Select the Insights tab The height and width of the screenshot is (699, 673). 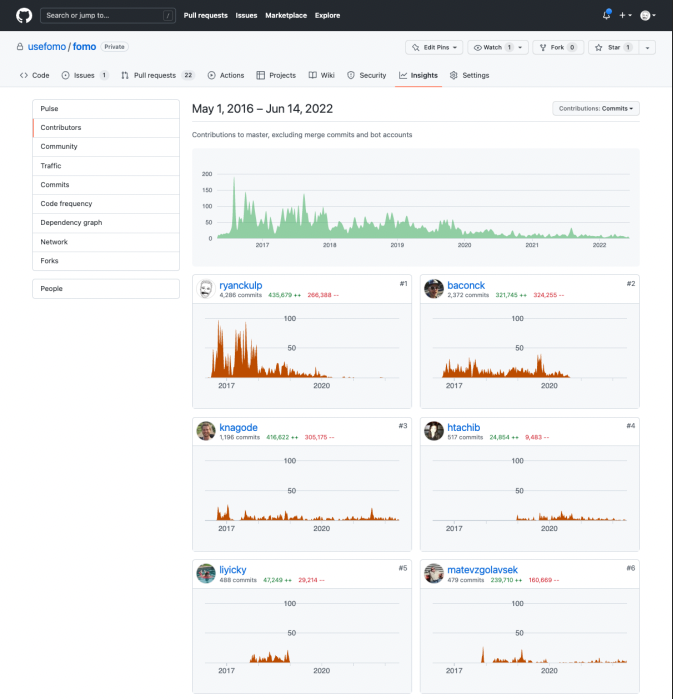click(418, 75)
